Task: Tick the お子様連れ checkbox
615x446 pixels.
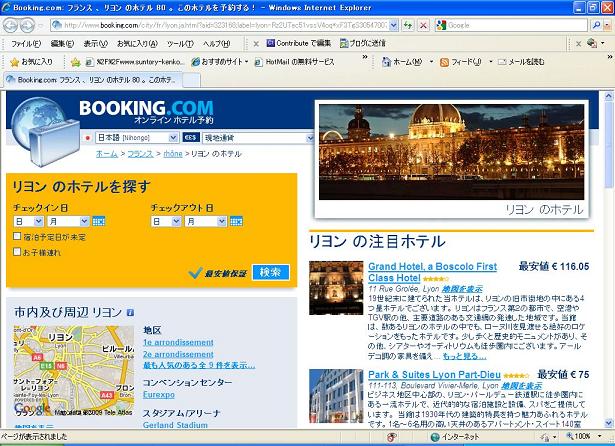Action: pos(17,252)
